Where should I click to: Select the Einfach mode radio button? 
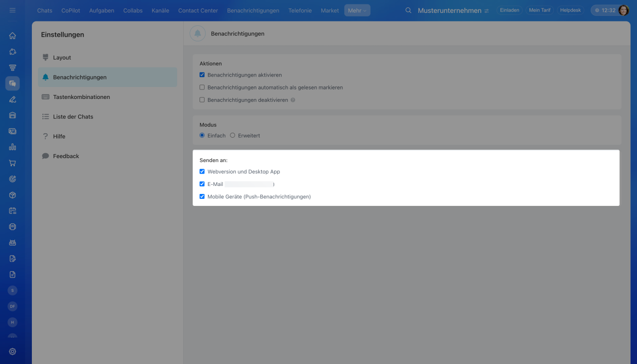202,135
